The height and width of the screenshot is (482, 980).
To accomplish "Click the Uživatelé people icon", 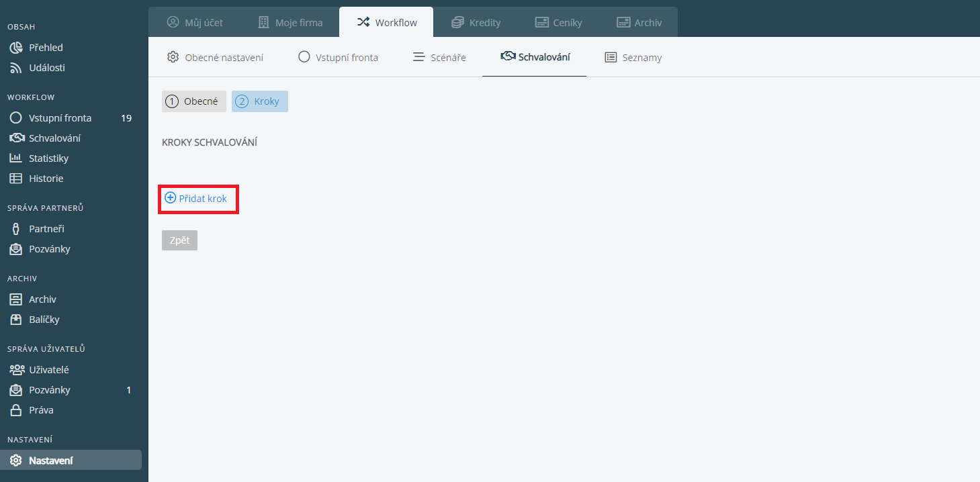I will click(16, 370).
